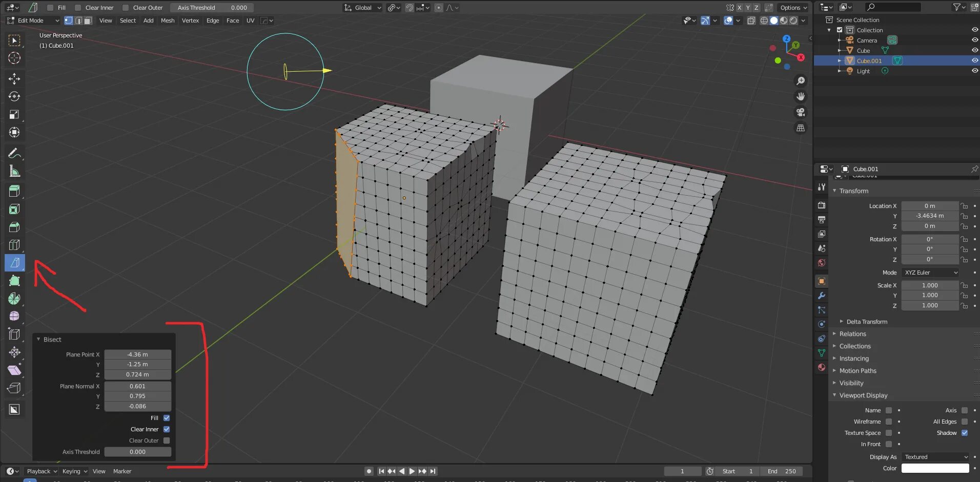The image size is (980, 482).
Task: Select the Select Box tool
Action: (14, 40)
